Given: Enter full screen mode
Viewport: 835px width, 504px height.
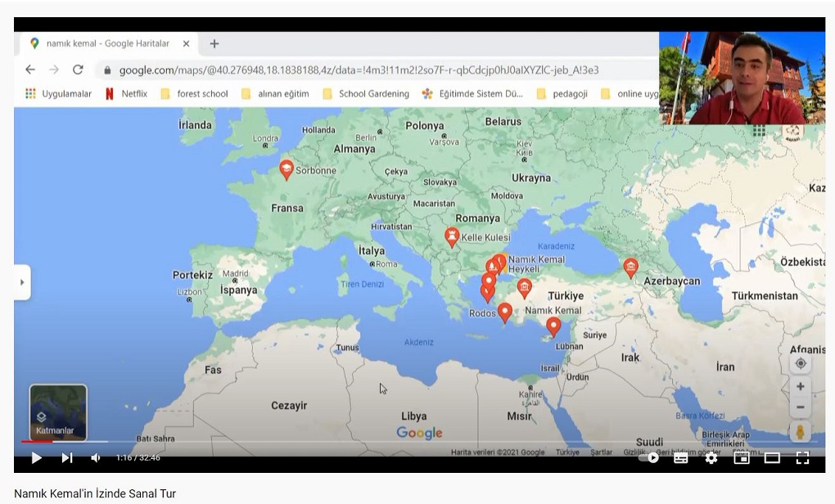Looking at the screenshot, I should click(802, 457).
